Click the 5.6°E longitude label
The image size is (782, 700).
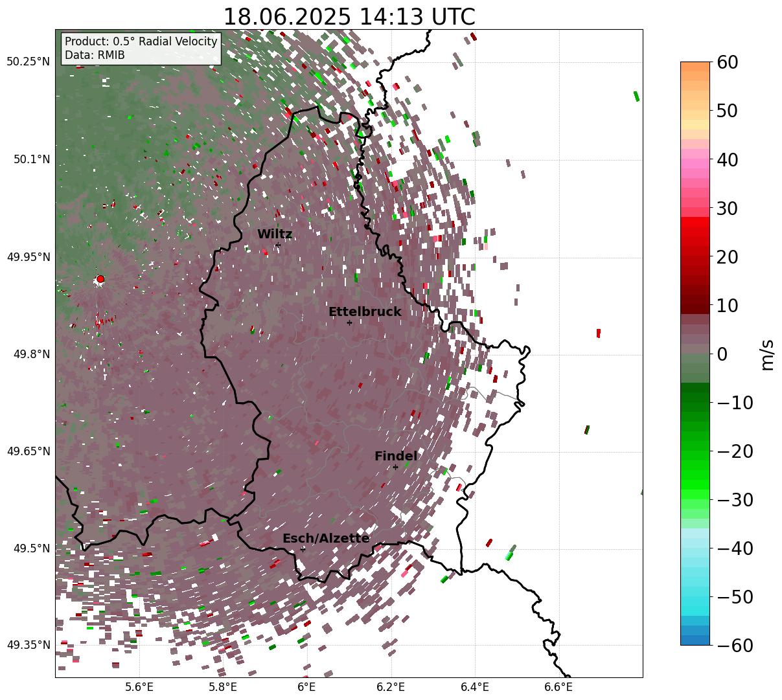click(x=139, y=688)
